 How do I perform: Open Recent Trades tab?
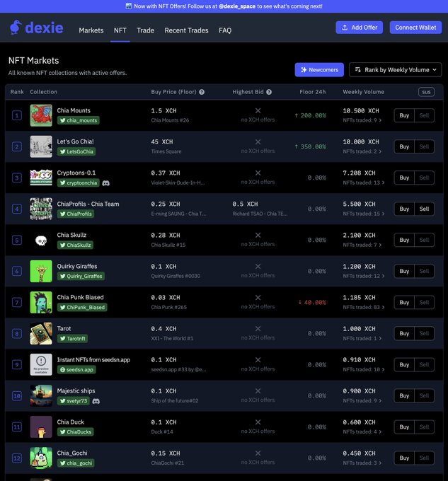coord(186,30)
